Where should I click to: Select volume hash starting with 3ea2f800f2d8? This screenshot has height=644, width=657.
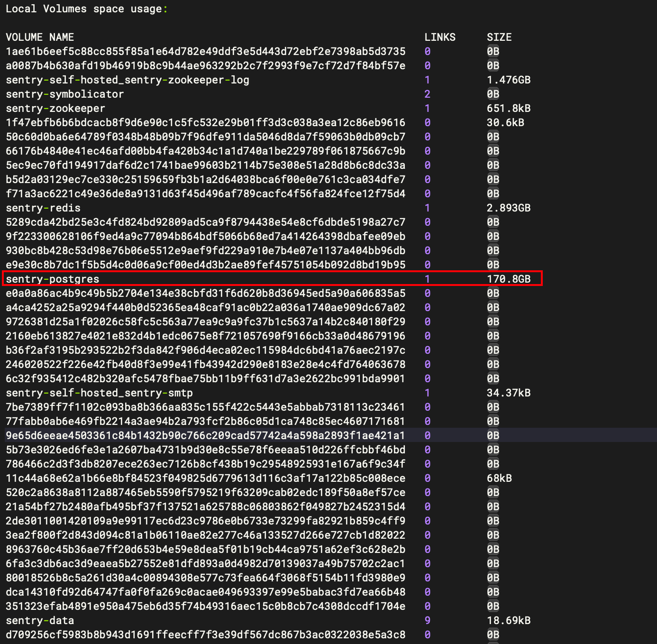(x=206, y=535)
